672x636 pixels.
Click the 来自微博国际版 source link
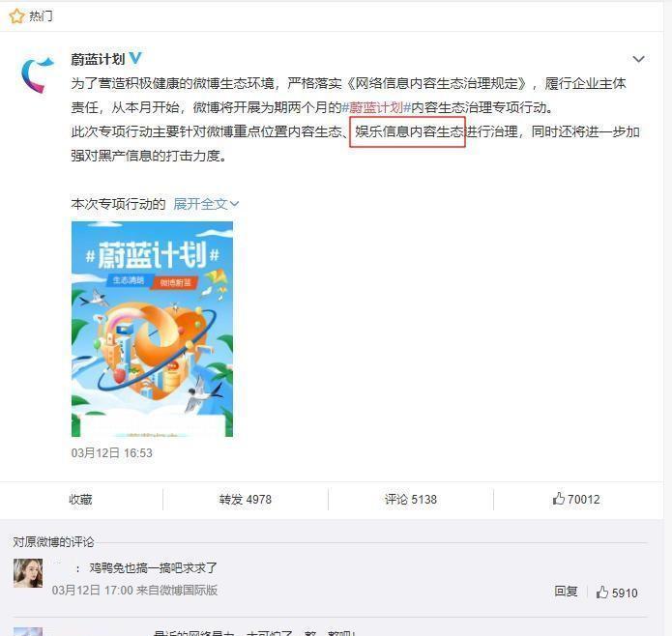177,591
